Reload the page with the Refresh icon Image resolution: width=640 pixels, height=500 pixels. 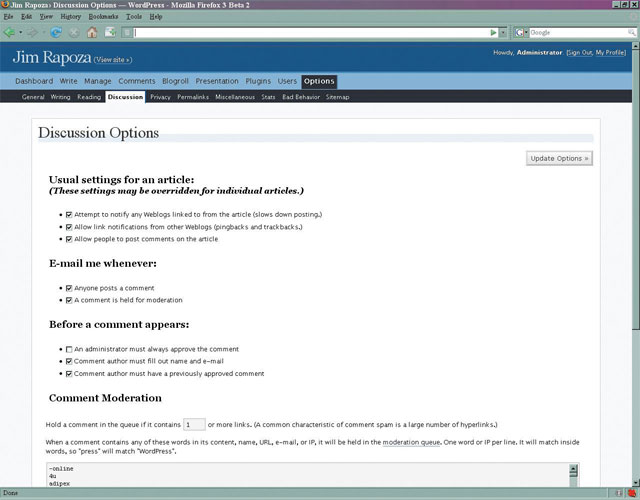coord(56,32)
